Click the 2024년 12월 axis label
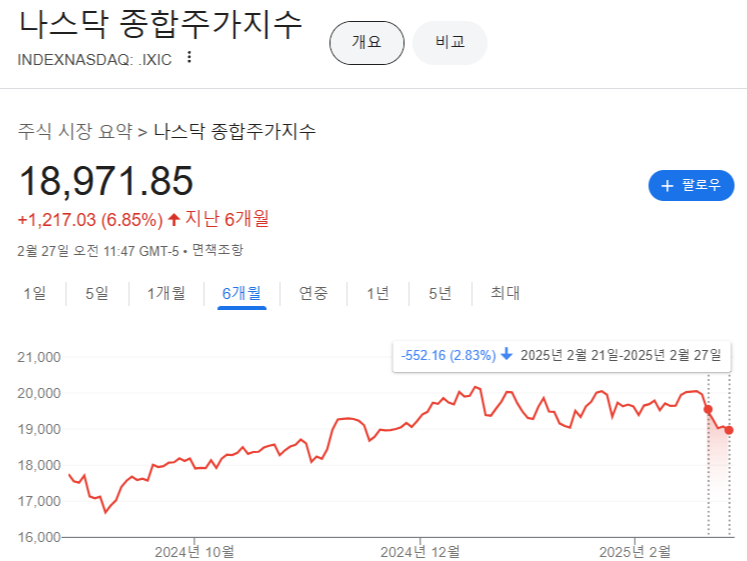 coord(420,552)
